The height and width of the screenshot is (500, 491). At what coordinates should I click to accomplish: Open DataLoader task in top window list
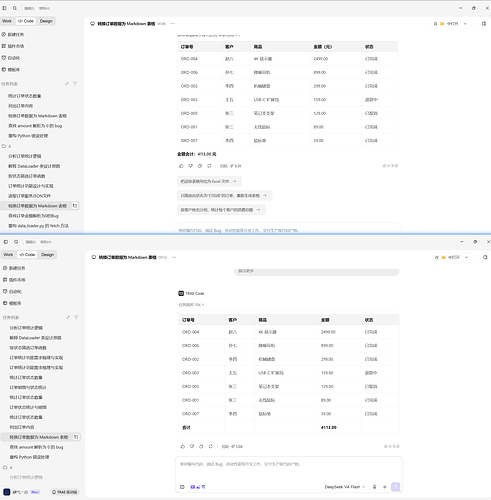[x=34, y=166]
